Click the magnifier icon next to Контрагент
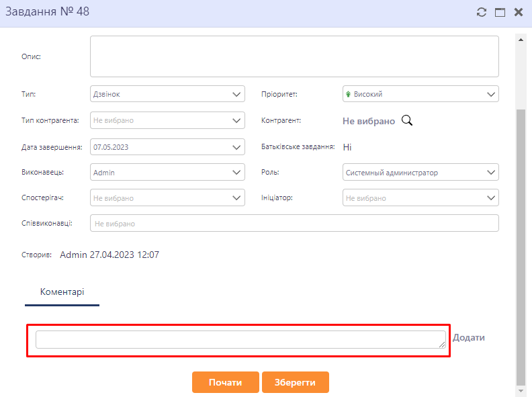The width and height of the screenshot is (532, 397). (x=406, y=120)
